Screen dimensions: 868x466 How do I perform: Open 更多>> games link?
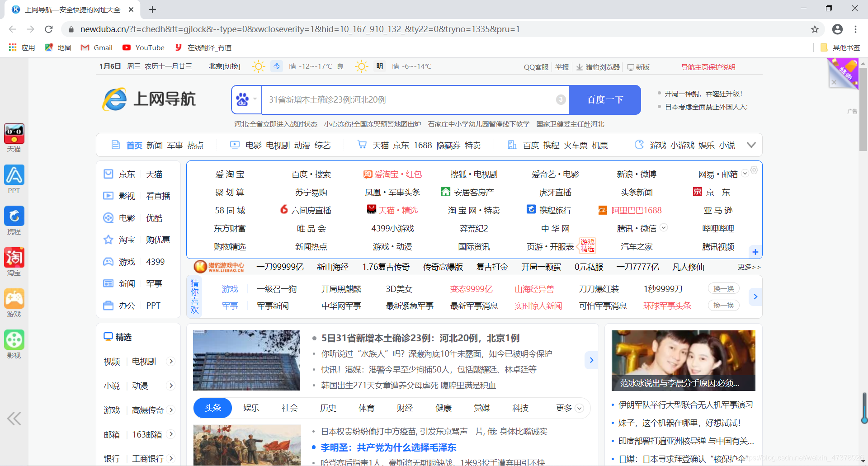tap(749, 267)
